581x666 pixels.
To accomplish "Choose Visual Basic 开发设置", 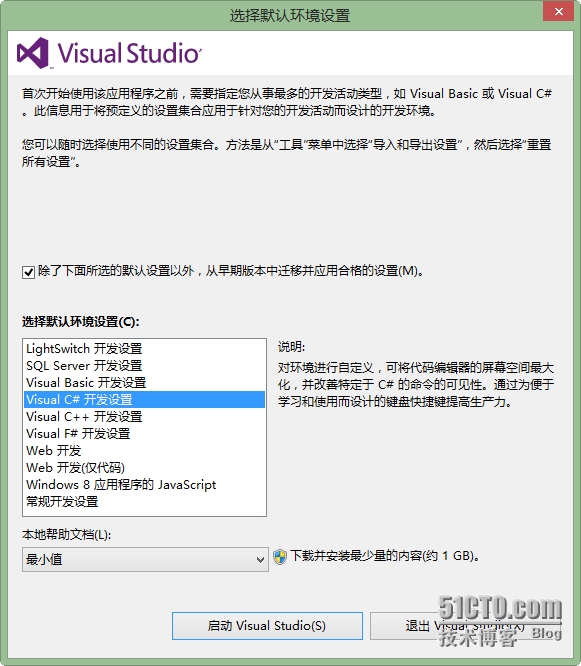I will [x=144, y=383].
